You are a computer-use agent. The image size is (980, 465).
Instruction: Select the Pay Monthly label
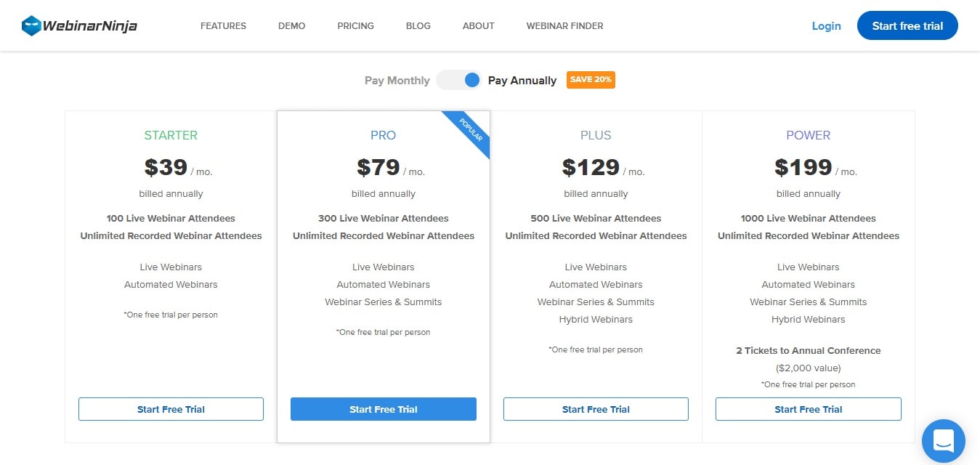[x=397, y=81]
